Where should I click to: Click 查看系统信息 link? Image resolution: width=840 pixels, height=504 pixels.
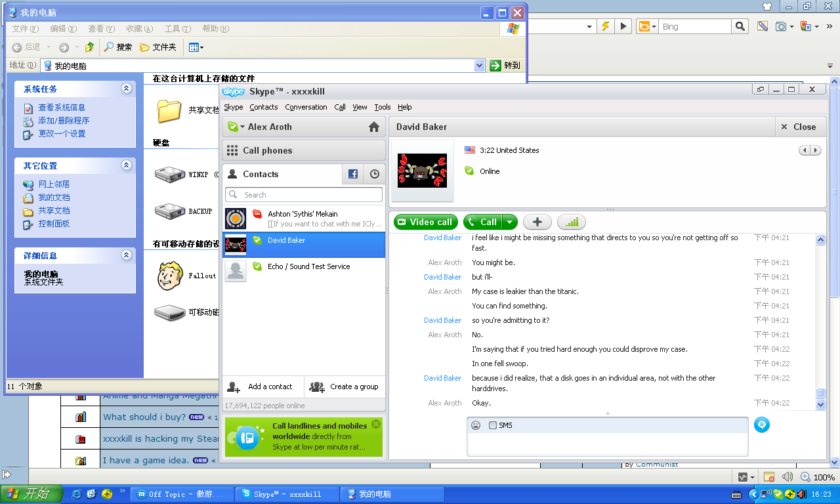pyautogui.click(x=62, y=108)
